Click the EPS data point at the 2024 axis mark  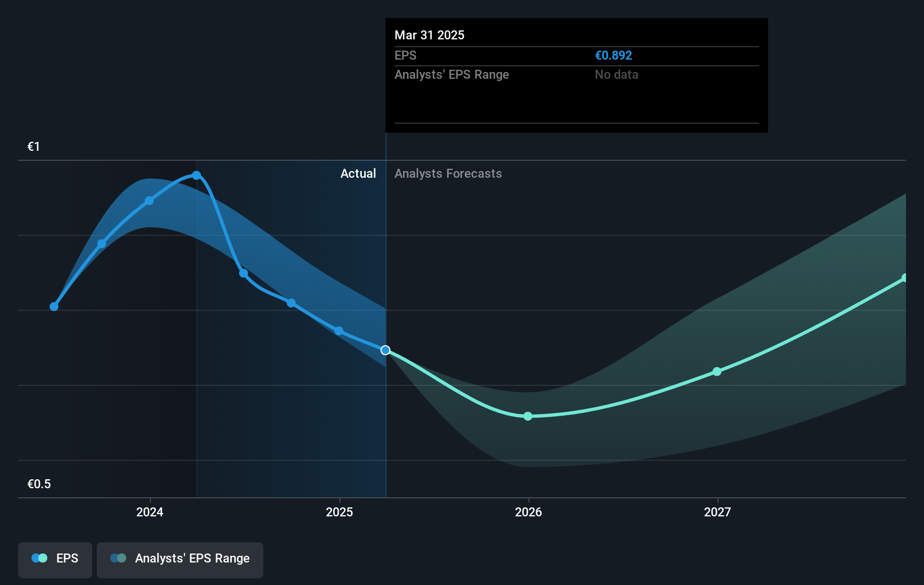tap(149, 201)
